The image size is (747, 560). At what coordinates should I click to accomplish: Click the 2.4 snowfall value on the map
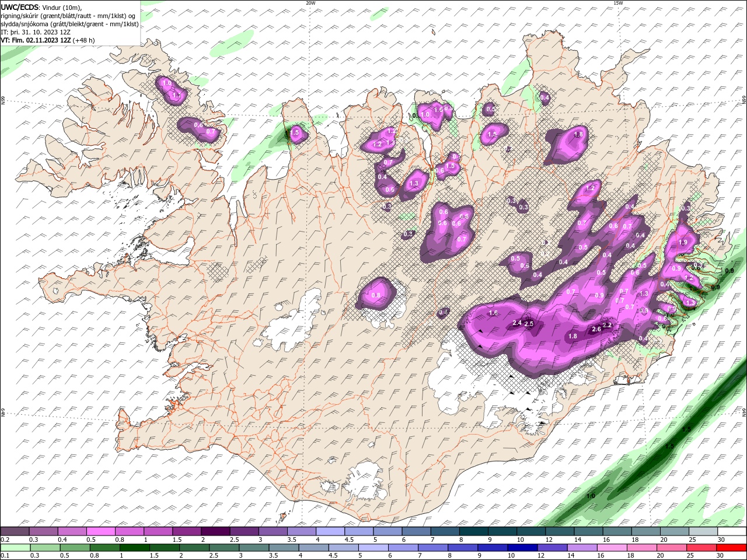click(516, 323)
